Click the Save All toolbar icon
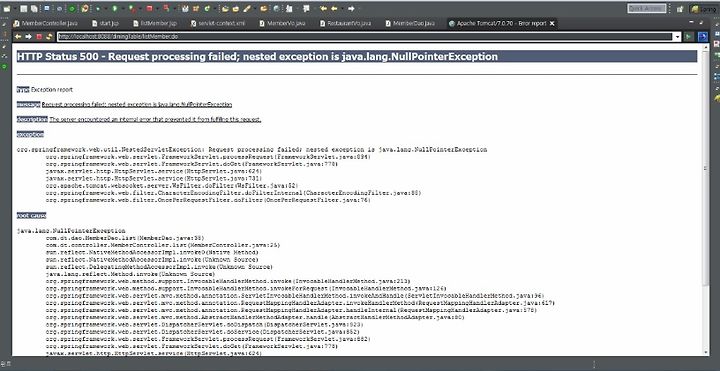Viewport: 720px width, 371px height. coord(34,9)
